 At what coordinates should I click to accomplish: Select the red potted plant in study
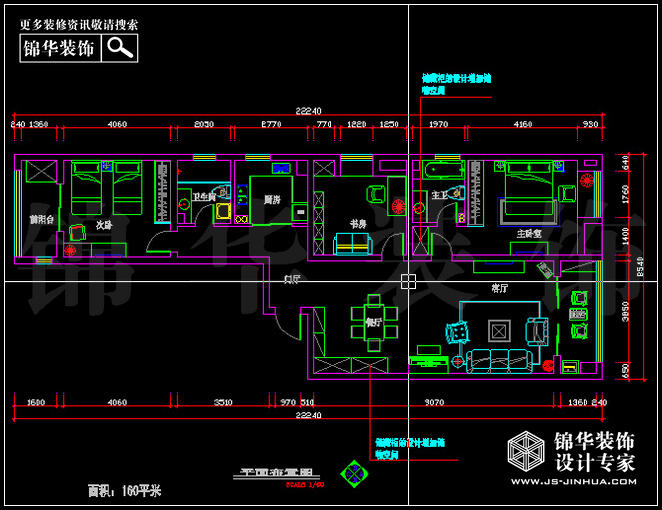(397, 207)
